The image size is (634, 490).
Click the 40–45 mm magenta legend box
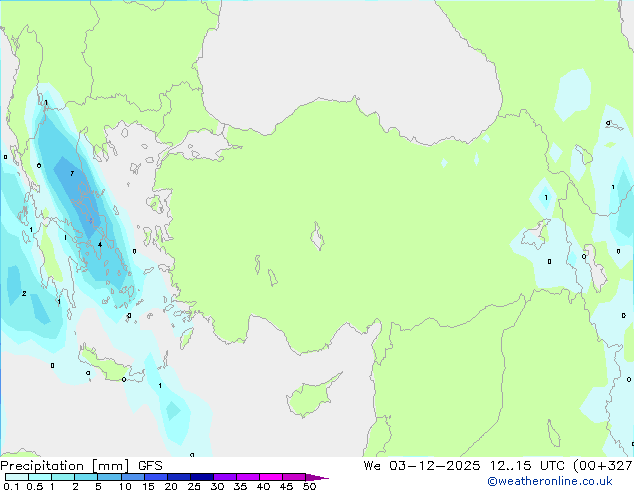click(x=271, y=477)
